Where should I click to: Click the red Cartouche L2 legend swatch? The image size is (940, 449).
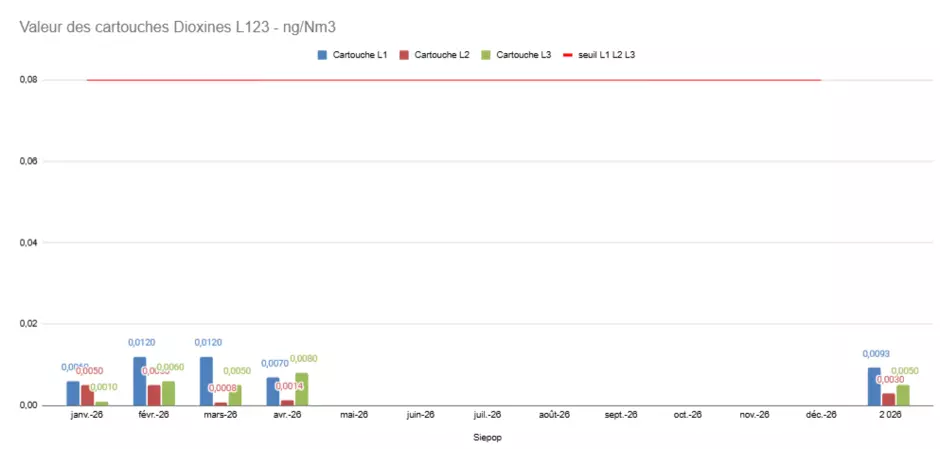pos(404,55)
